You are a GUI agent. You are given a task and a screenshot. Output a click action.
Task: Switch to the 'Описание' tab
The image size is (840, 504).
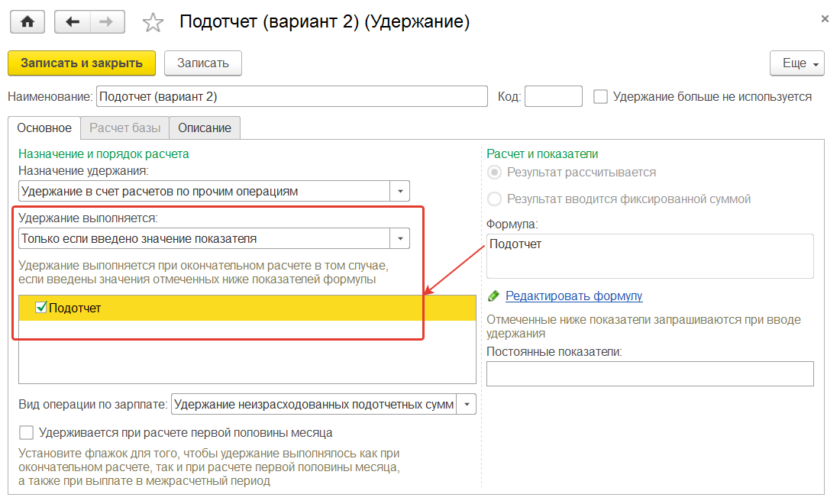coord(205,128)
